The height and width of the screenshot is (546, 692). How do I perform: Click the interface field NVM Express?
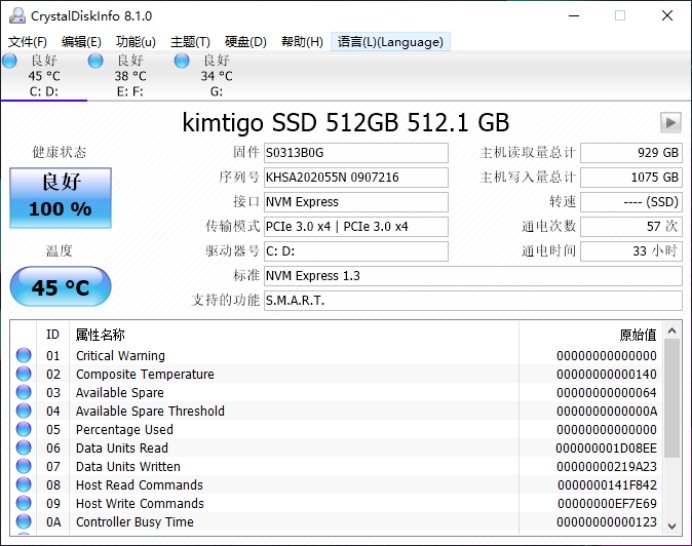[356, 202]
